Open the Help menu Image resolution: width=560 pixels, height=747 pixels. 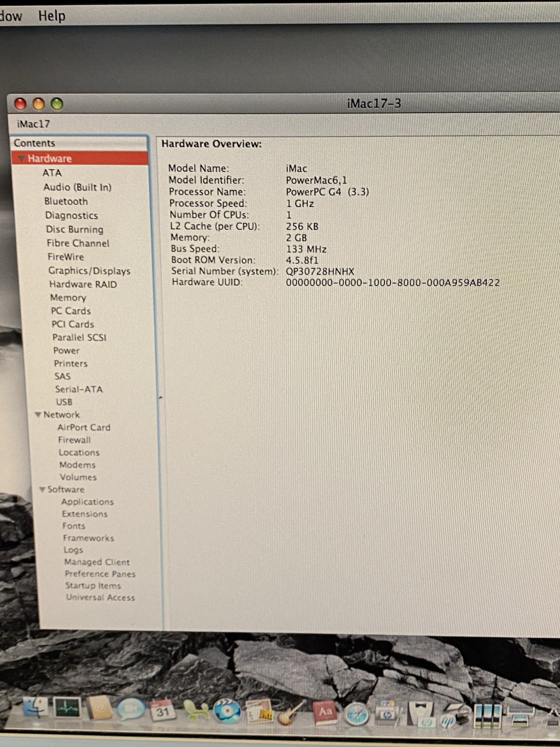[x=52, y=15]
